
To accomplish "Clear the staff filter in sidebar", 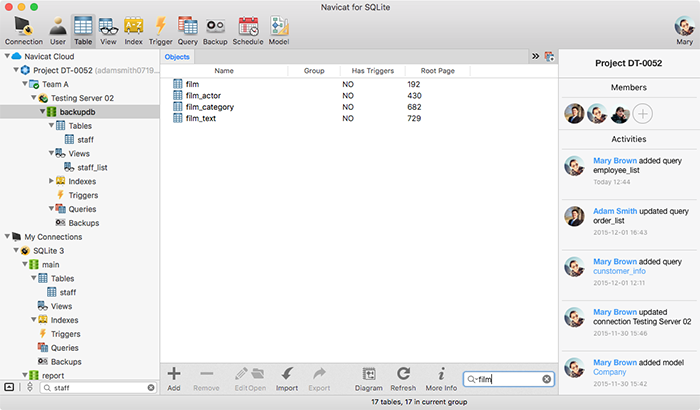I will [151, 388].
